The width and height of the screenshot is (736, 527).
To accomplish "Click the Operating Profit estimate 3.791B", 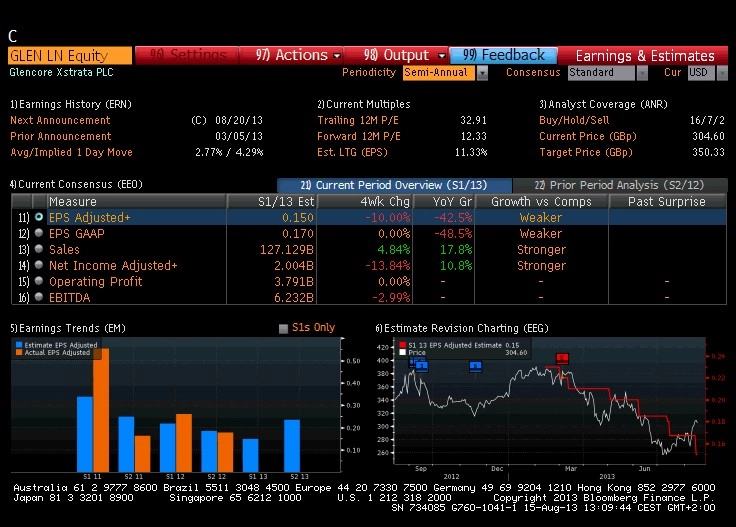I will click(x=294, y=282).
